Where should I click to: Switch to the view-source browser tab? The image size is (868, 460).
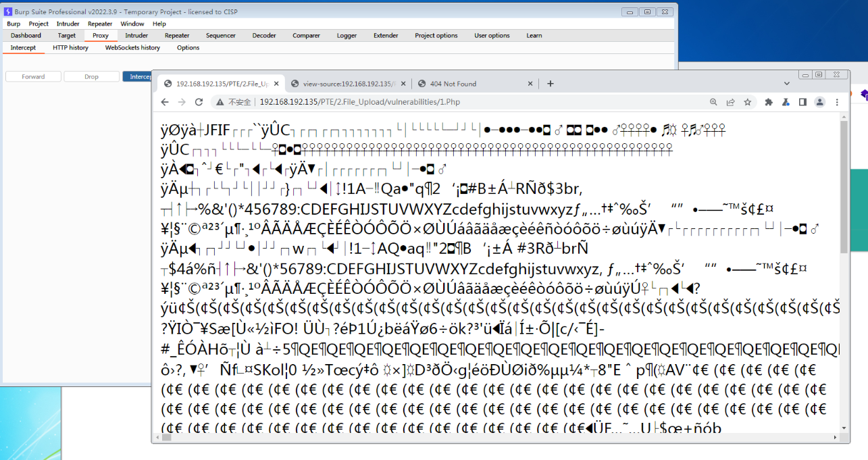[x=348, y=84]
